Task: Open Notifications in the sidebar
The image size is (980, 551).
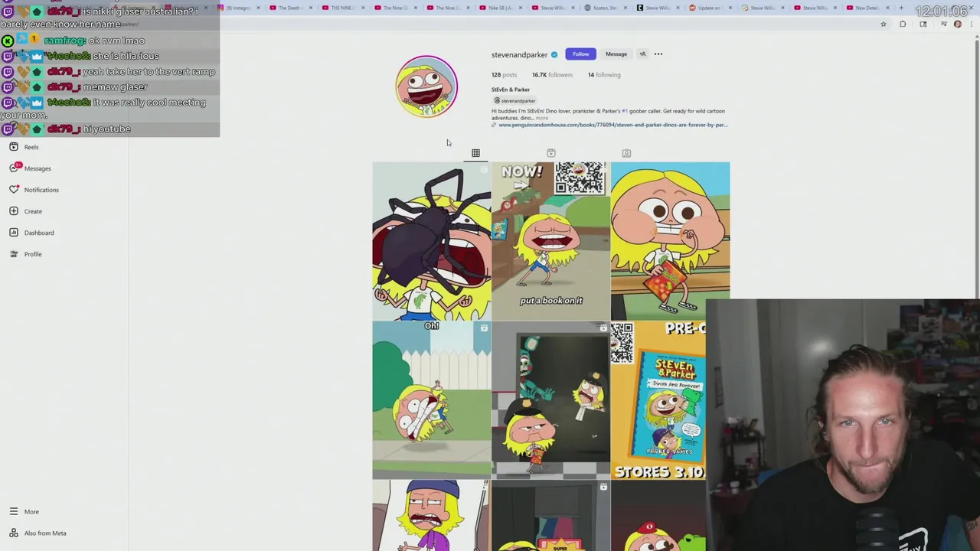Action: (x=34, y=190)
